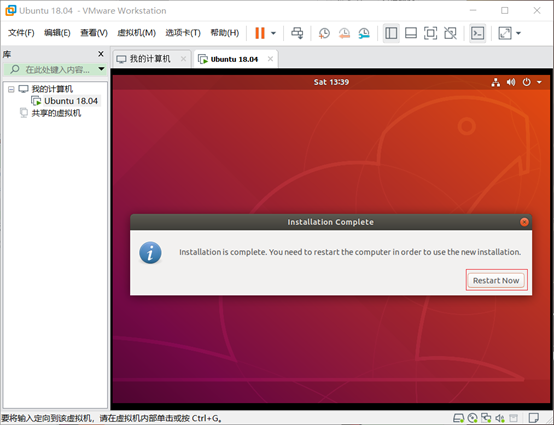Click the Installation Complete title bar
The height and width of the screenshot is (425, 554).
tap(331, 222)
